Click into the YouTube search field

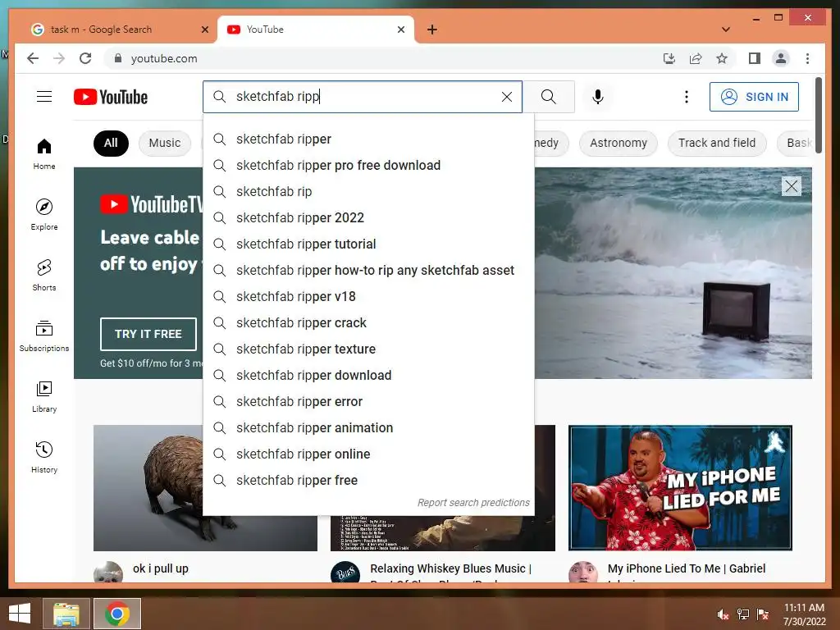point(362,97)
